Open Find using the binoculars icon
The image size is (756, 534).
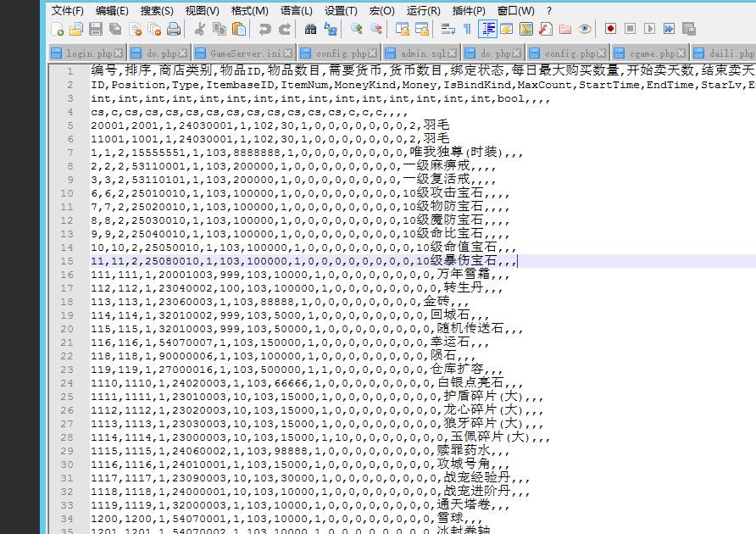pyautogui.click(x=310, y=30)
